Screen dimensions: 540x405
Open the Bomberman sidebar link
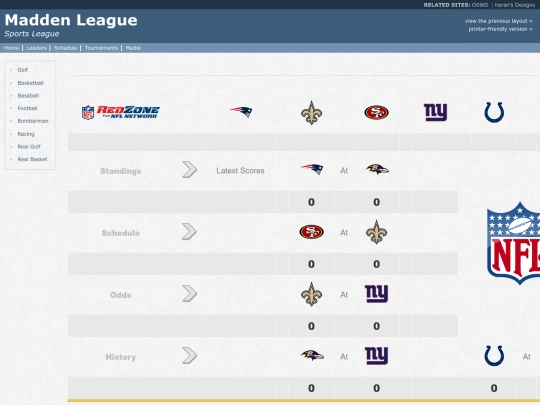click(x=33, y=121)
